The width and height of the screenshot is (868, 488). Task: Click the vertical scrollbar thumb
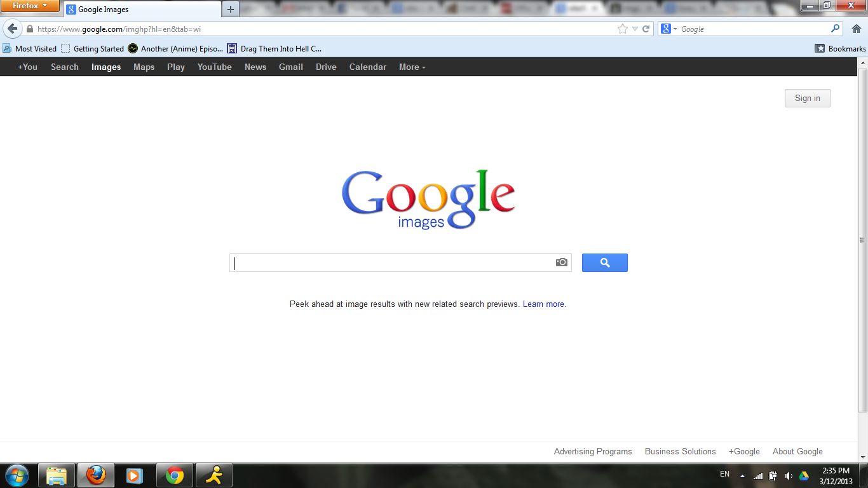coord(862,240)
